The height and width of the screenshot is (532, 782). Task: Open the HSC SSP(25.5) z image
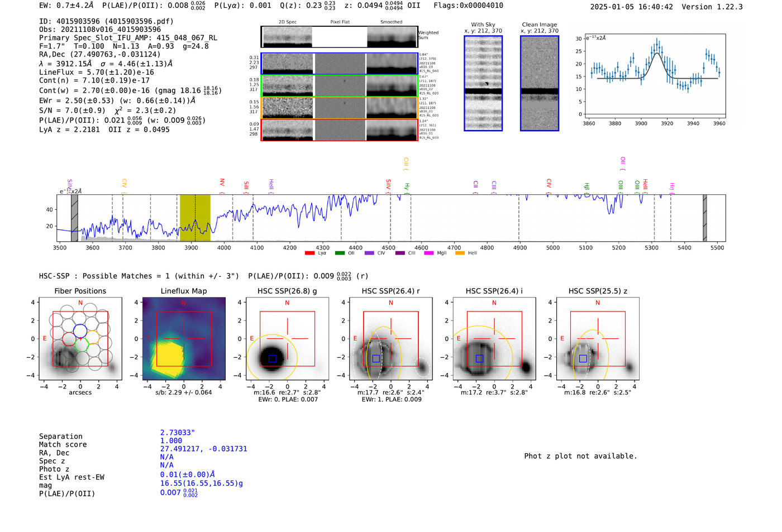(598, 339)
